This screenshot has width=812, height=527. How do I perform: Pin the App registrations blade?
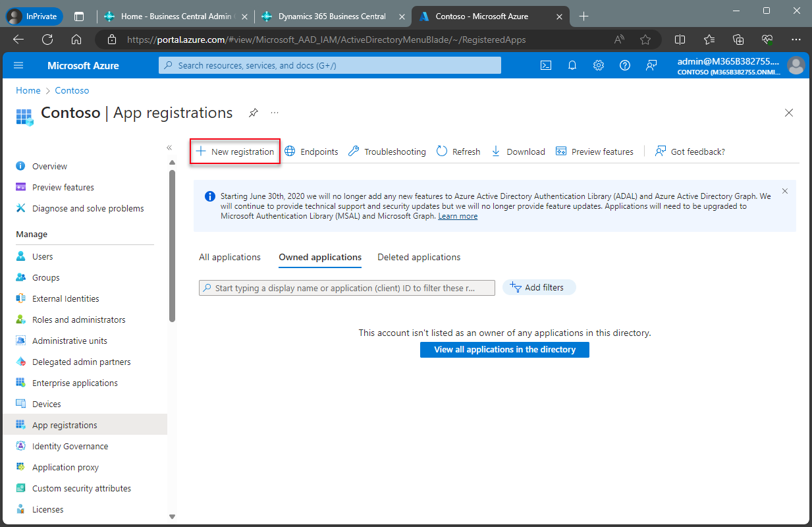[253, 113]
